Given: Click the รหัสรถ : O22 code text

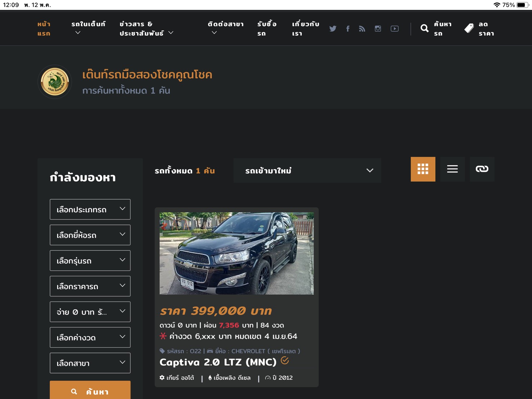Looking at the screenshot, I should tap(184, 351).
